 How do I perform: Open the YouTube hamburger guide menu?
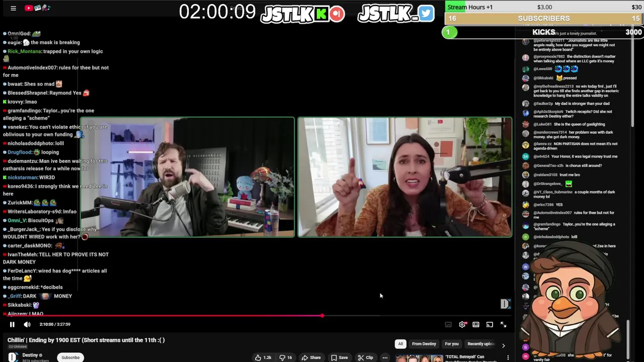pos(13,8)
